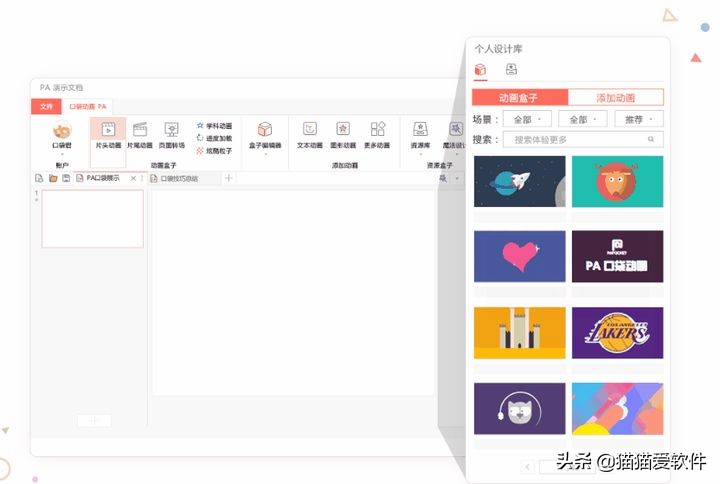Click the 添加动画 ribbon group label
The width and height of the screenshot is (720, 484).
point(345,165)
